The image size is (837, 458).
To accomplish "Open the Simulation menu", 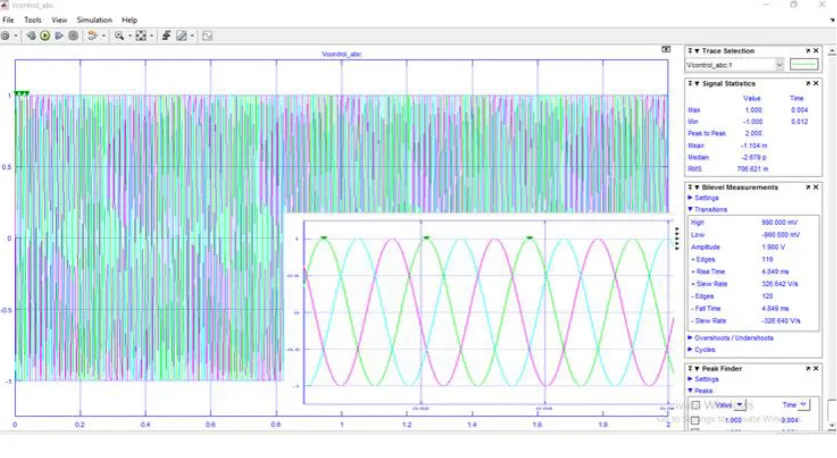I will click(x=94, y=20).
